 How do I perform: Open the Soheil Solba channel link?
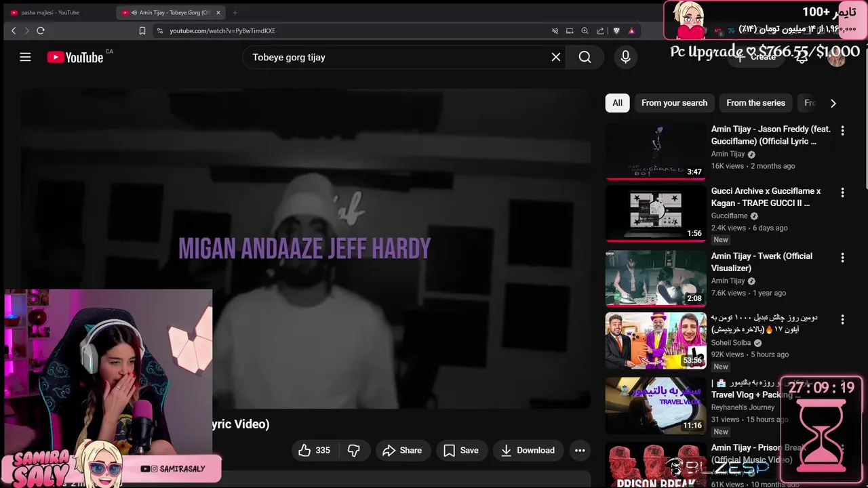coord(731,343)
